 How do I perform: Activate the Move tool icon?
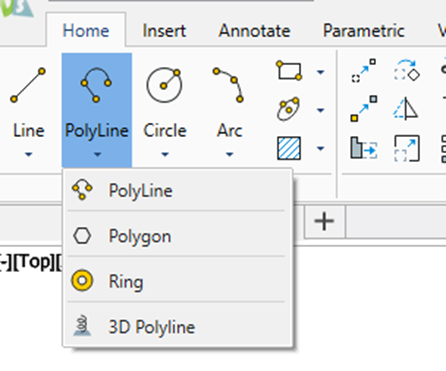(x=364, y=70)
